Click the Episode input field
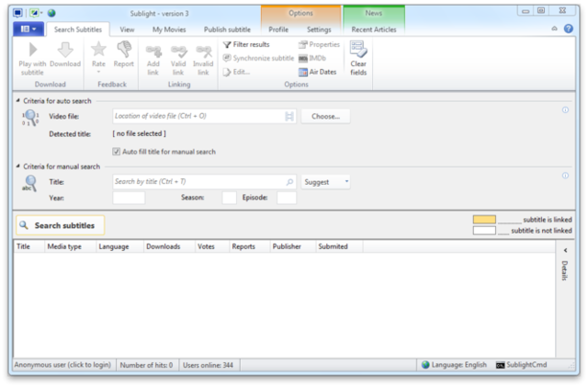Screen dimensions: 588x387 (x=287, y=198)
